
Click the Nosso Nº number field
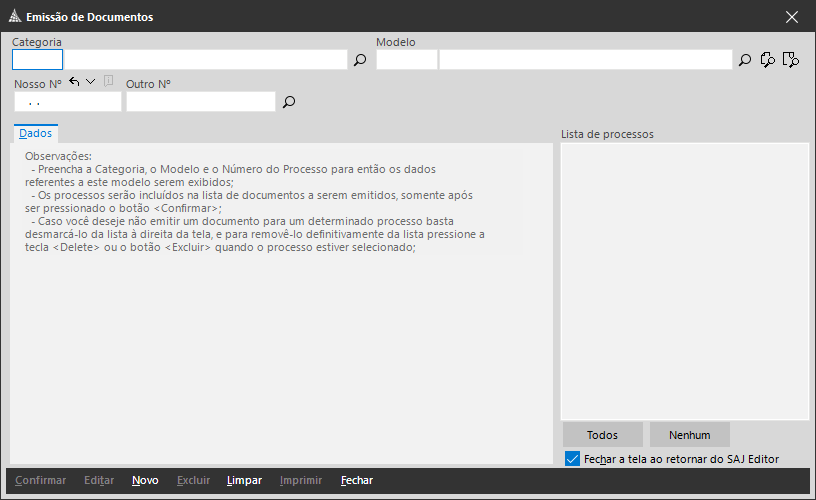[67, 102]
